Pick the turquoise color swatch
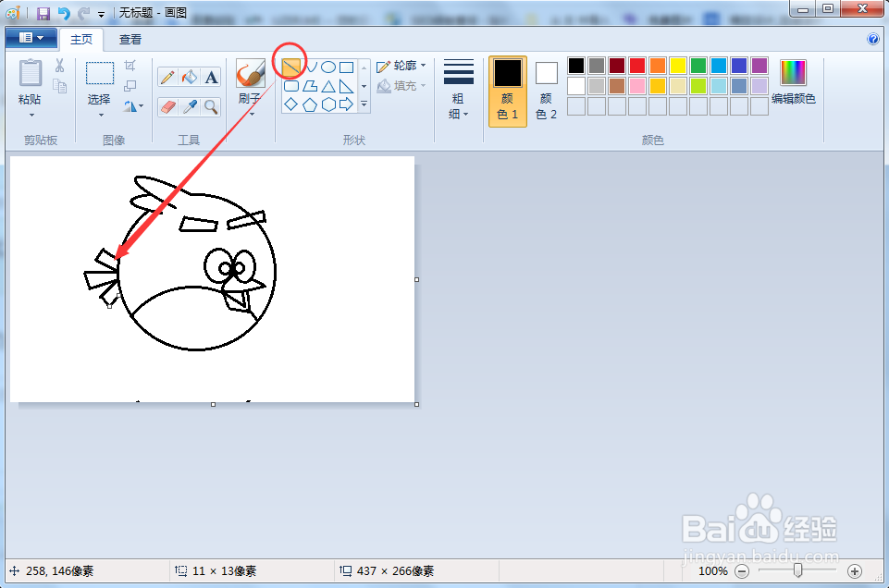Viewport: 889px width, 588px height. [719, 66]
